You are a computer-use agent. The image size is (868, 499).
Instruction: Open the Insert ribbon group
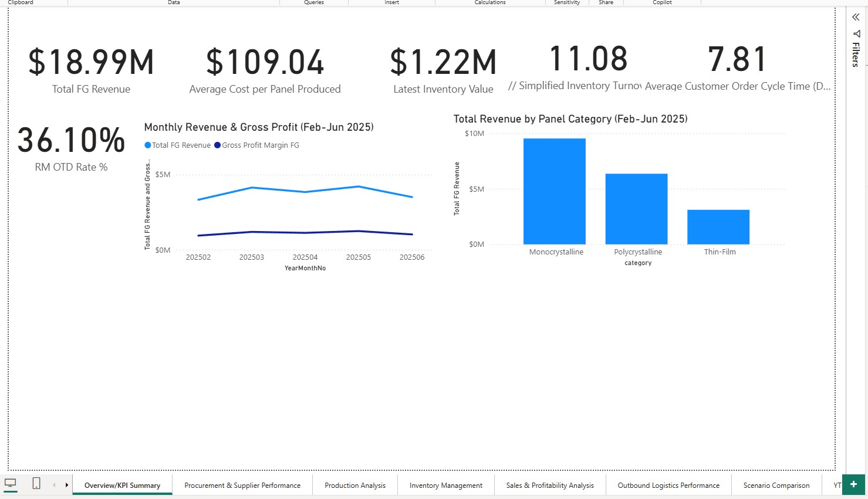click(391, 2)
